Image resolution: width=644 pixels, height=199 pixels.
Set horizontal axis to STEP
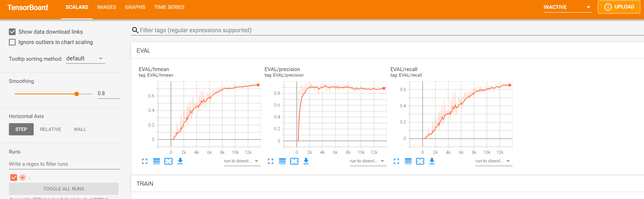(x=21, y=129)
